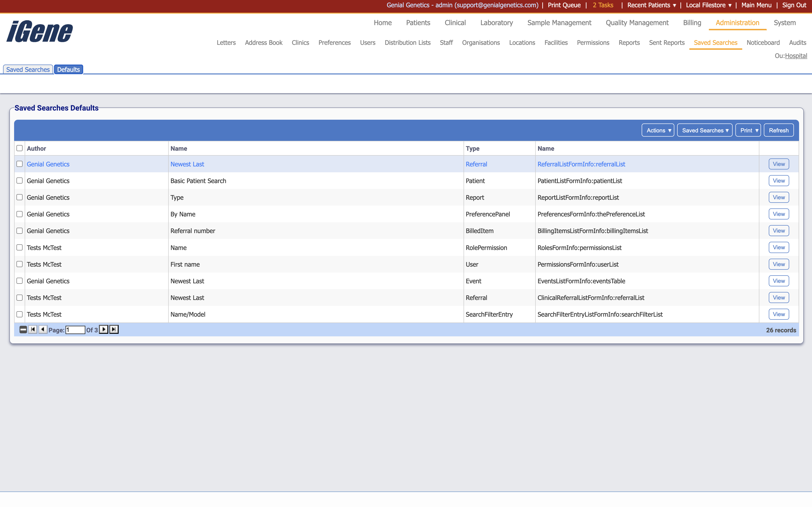The width and height of the screenshot is (812, 507).
Task: Switch to the Saved Searches tab
Action: click(x=28, y=69)
